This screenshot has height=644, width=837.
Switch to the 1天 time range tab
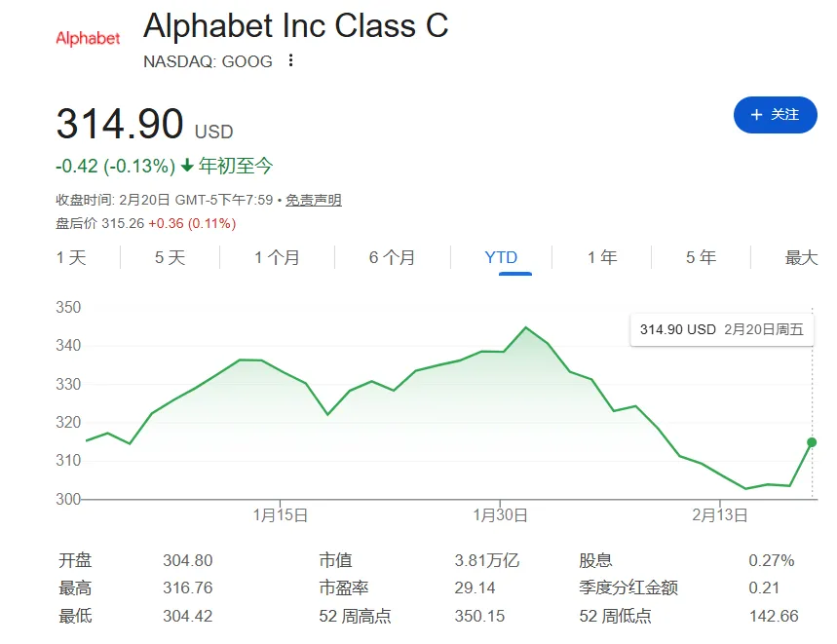[x=72, y=257]
